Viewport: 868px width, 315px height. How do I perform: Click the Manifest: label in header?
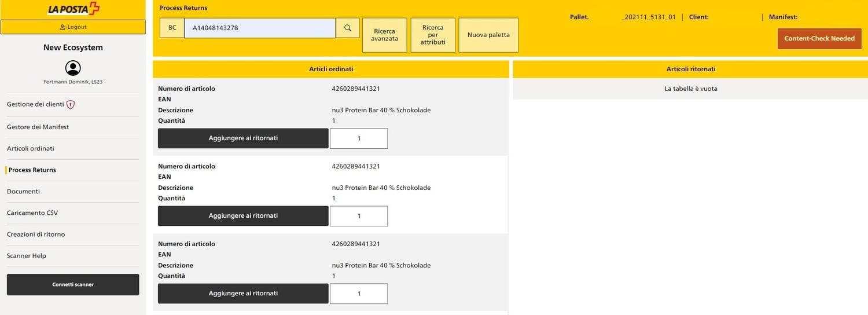(x=783, y=17)
